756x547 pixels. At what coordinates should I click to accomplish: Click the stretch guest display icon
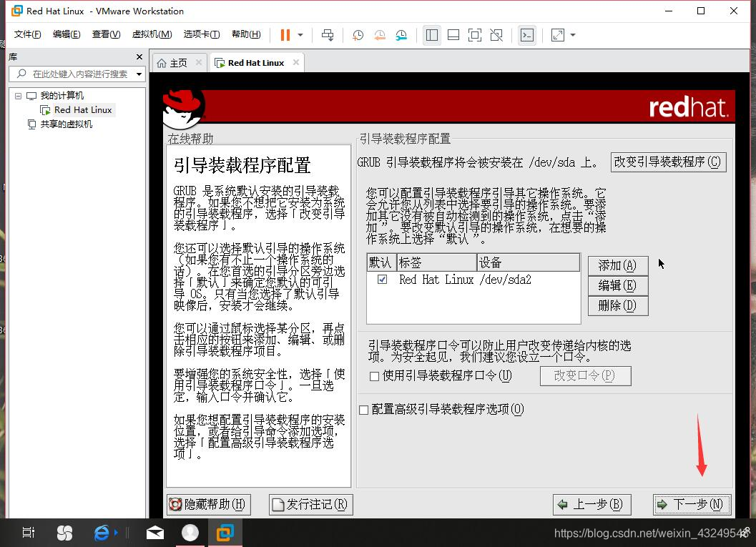pyautogui.click(x=557, y=35)
